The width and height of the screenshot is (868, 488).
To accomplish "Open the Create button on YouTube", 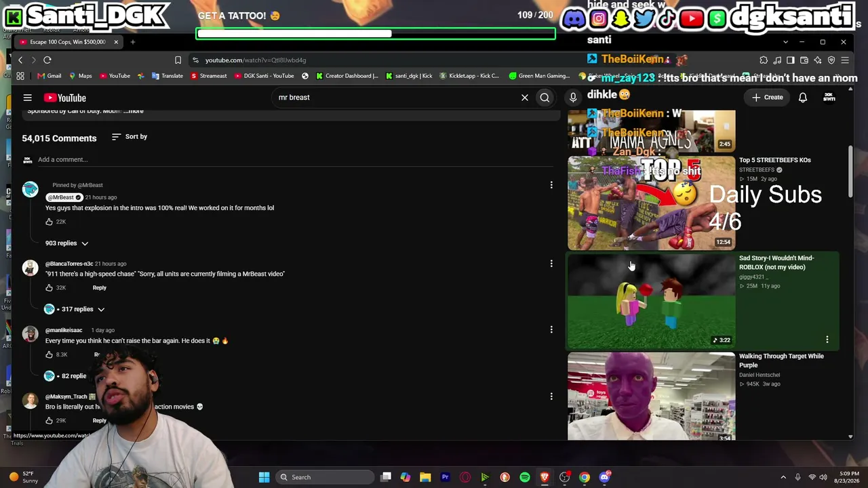I will 767,98.
